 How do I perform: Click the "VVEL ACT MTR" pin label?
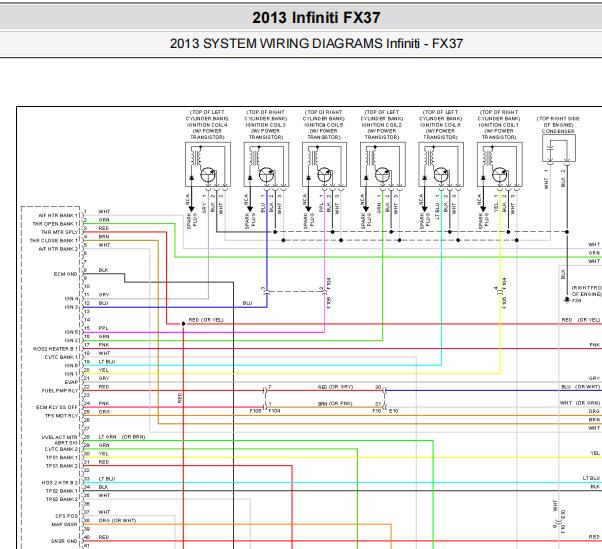[60, 437]
